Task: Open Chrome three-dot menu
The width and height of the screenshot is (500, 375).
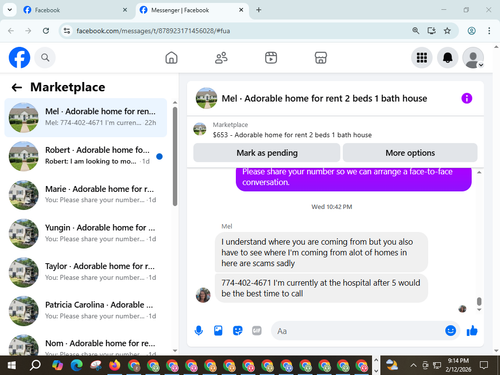Action: pyautogui.click(x=489, y=31)
